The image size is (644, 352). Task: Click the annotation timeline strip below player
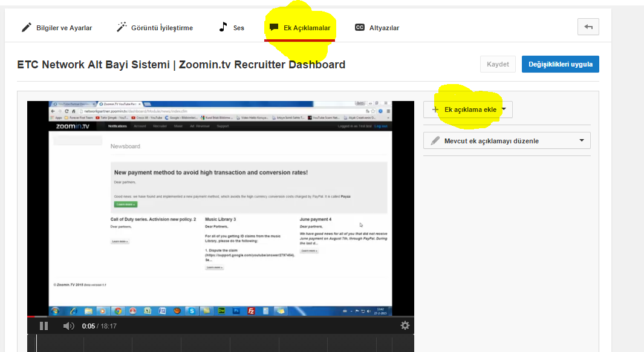click(221, 343)
